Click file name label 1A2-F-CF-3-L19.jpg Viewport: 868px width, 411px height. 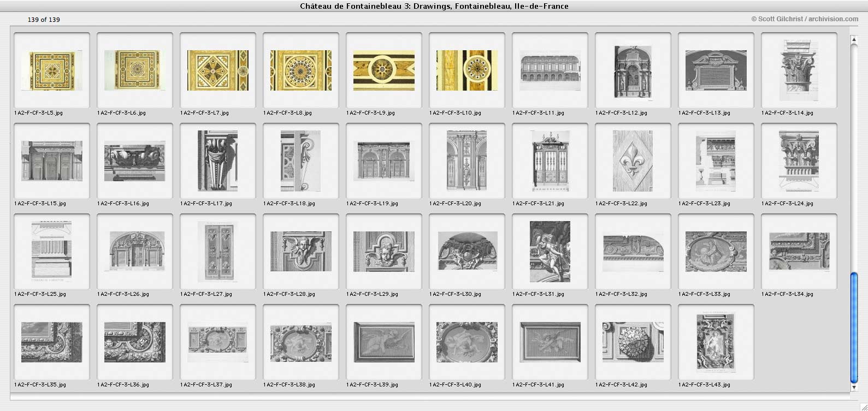click(372, 204)
